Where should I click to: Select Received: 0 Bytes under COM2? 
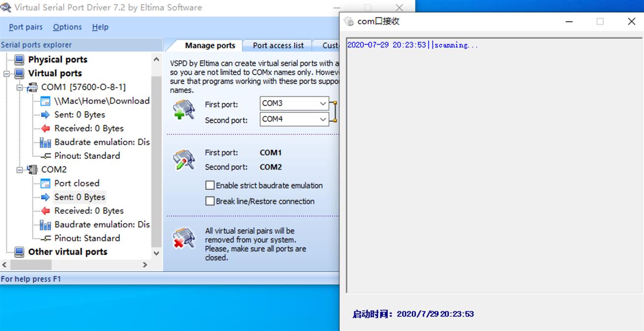[x=89, y=210]
